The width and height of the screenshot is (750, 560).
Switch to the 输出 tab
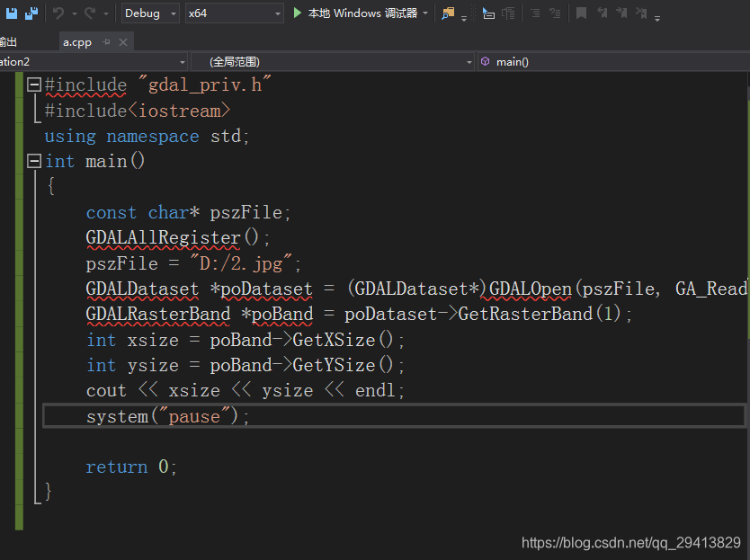(x=9, y=42)
